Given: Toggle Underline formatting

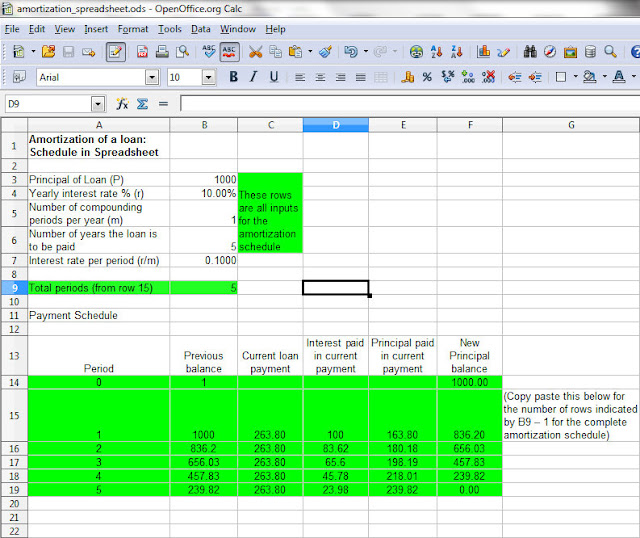Looking at the screenshot, I should tap(274, 77).
